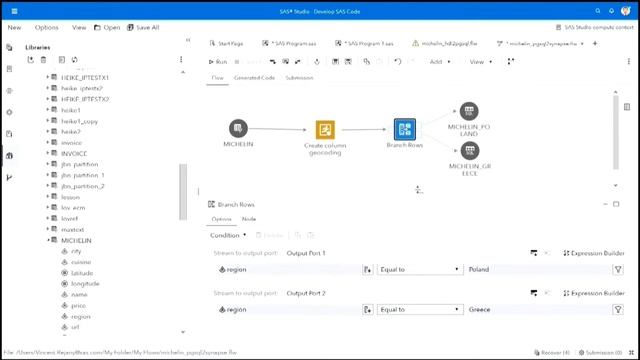Image resolution: width=640 pixels, height=360 pixels.
Task: Switch to the Submission tab
Action: point(299,78)
